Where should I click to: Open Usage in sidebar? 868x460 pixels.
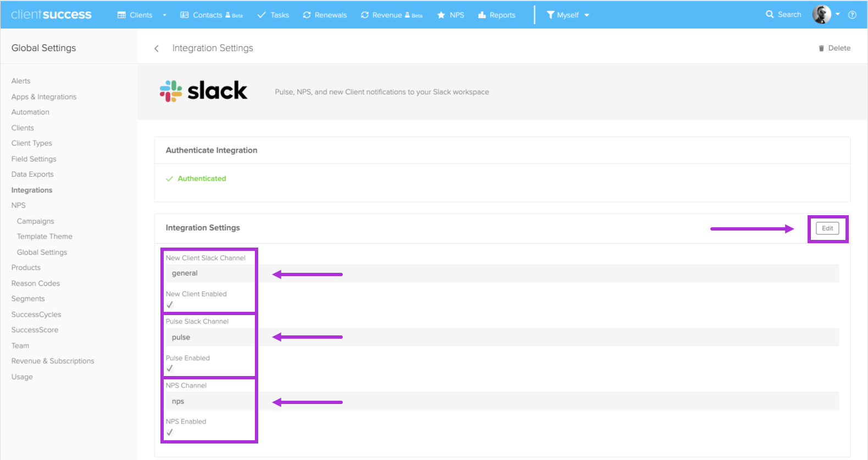(x=22, y=377)
